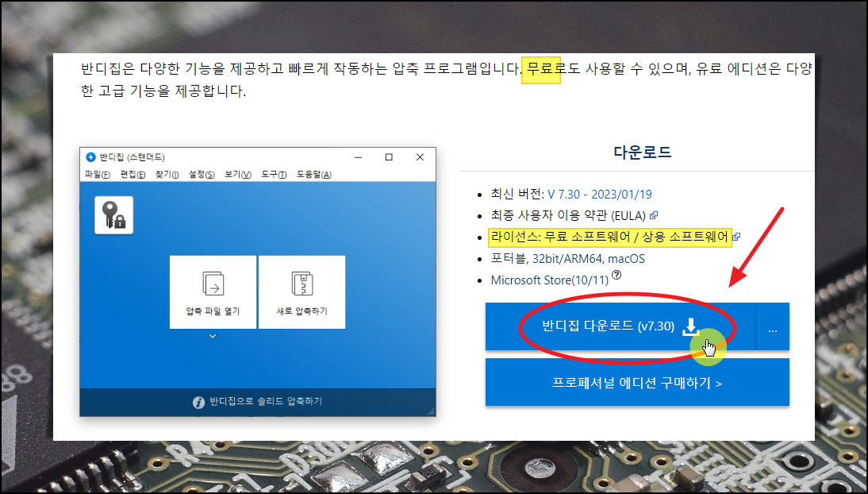Open the 파일(F) menu in the Bandizip window
Viewport: 868px width, 494px height.
pyautogui.click(x=97, y=175)
